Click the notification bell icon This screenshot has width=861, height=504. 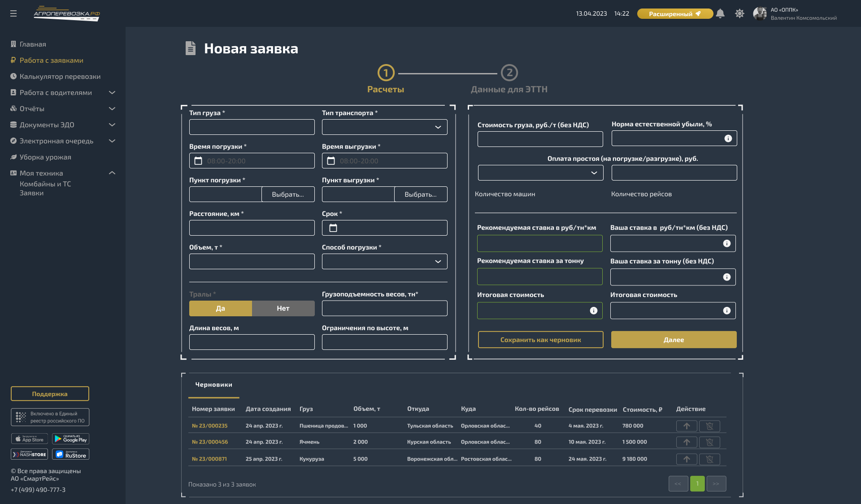click(720, 13)
